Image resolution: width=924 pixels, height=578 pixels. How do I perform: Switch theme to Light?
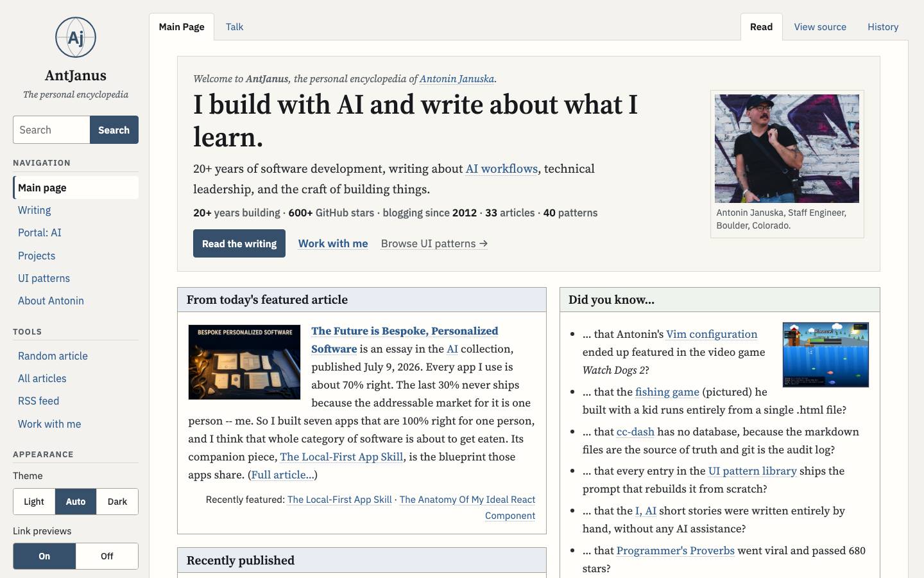coord(34,502)
